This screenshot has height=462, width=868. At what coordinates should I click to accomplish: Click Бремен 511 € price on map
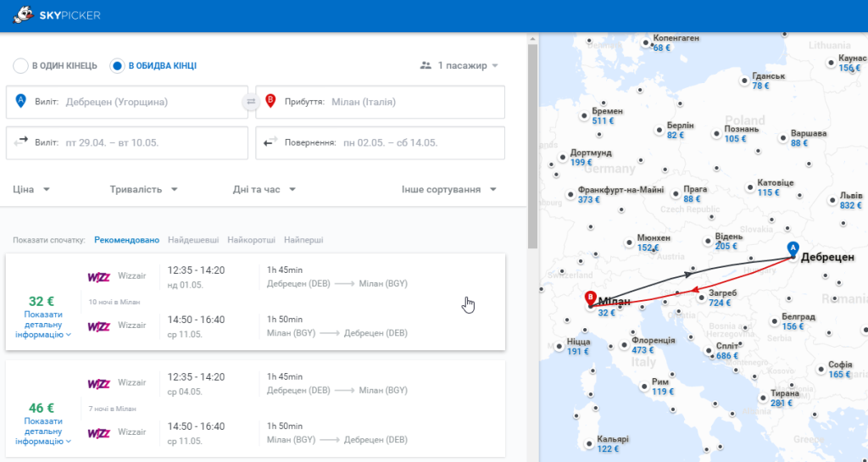click(603, 120)
